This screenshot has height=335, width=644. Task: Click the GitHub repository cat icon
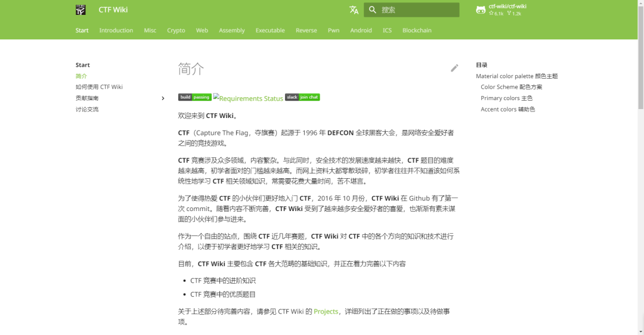481,10
